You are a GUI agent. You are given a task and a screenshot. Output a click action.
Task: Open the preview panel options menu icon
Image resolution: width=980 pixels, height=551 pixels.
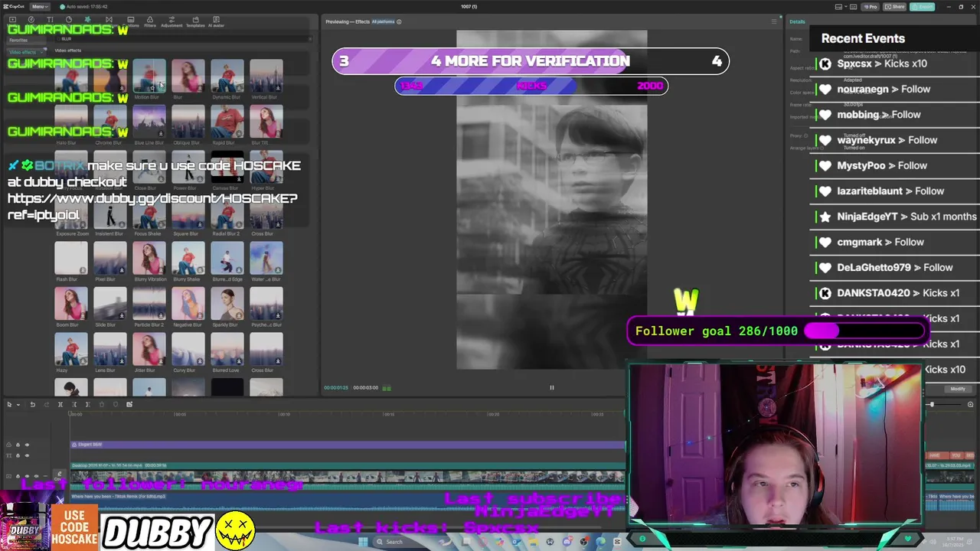[774, 21]
